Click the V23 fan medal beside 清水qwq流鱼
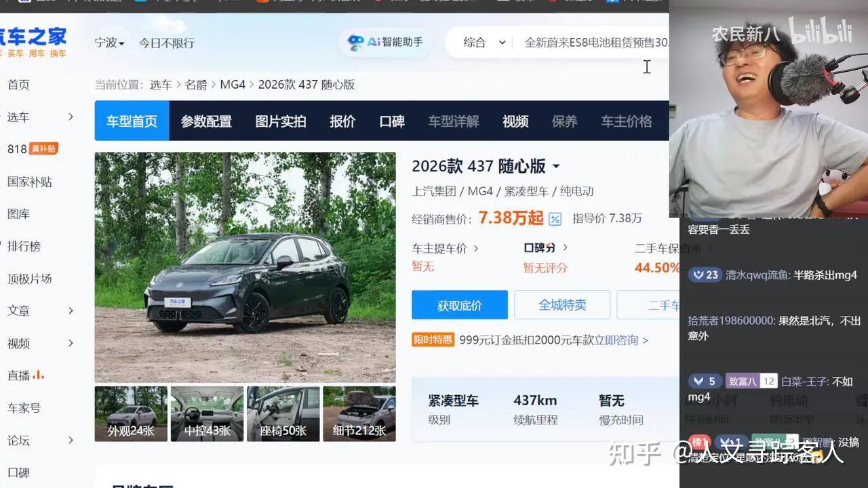 (x=705, y=274)
